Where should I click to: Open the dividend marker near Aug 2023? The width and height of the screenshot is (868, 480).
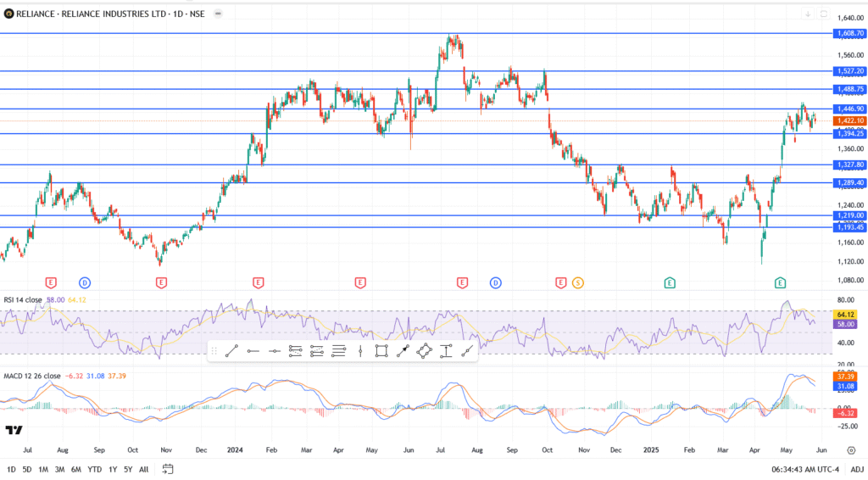click(x=85, y=283)
